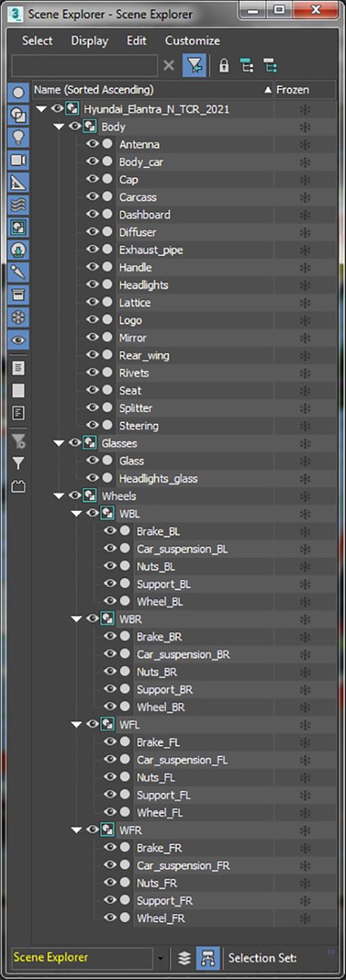Click the bottom-most sidebar bracket icon

click(x=18, y=486)
